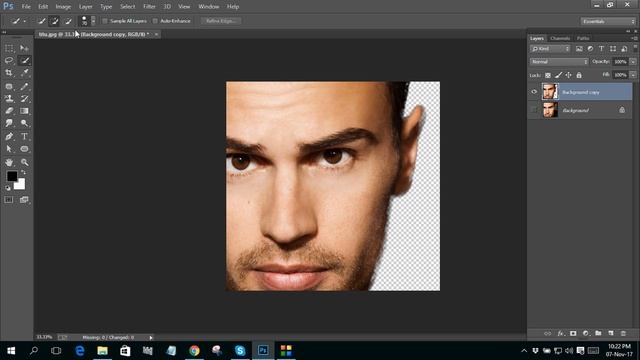Viewport: 640px width, 360px height.
Task: Toggle Quick Mask mode
Action: pos(9,200)
